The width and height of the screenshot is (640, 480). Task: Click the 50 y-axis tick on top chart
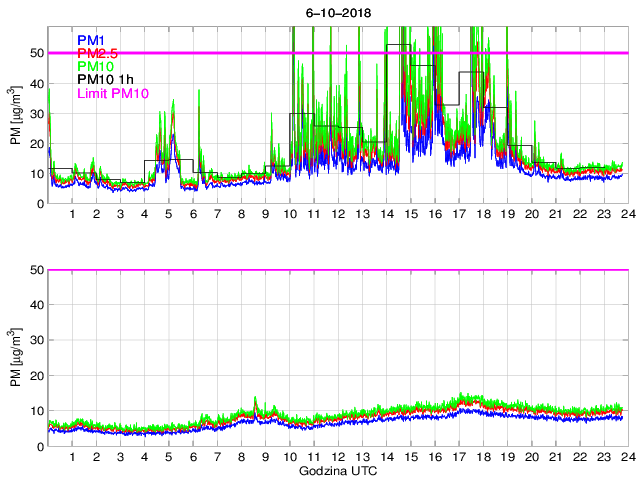[x=35, y=52]
